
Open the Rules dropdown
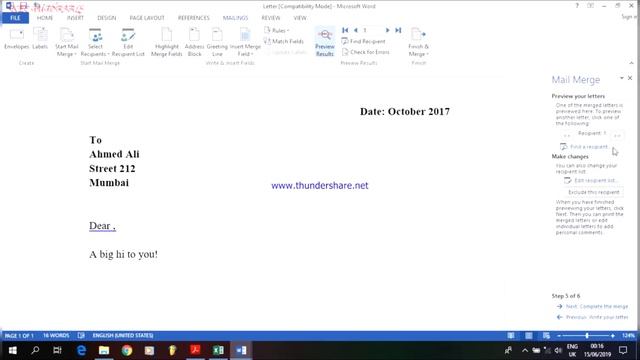(x=277, y=30)
